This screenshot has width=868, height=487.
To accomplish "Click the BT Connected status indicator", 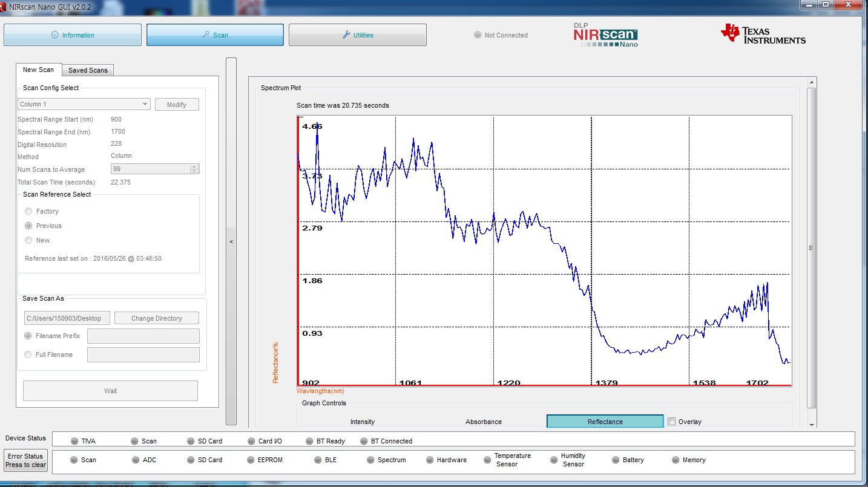I will click(364, 441).
